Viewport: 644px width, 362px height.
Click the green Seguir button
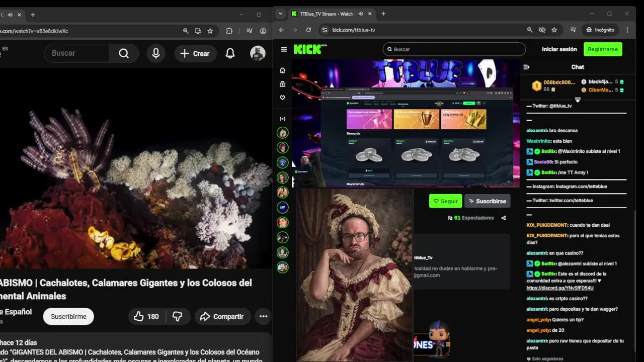(x=445, y=201)
